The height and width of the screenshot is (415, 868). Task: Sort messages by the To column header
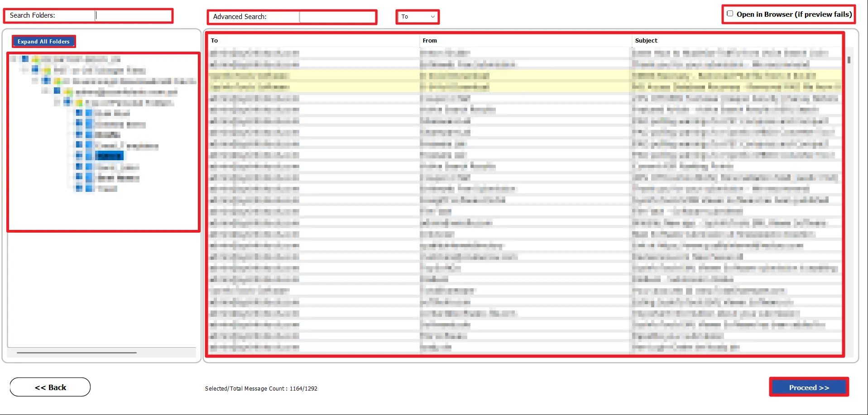pyautogui.click(x=313, y=41)
